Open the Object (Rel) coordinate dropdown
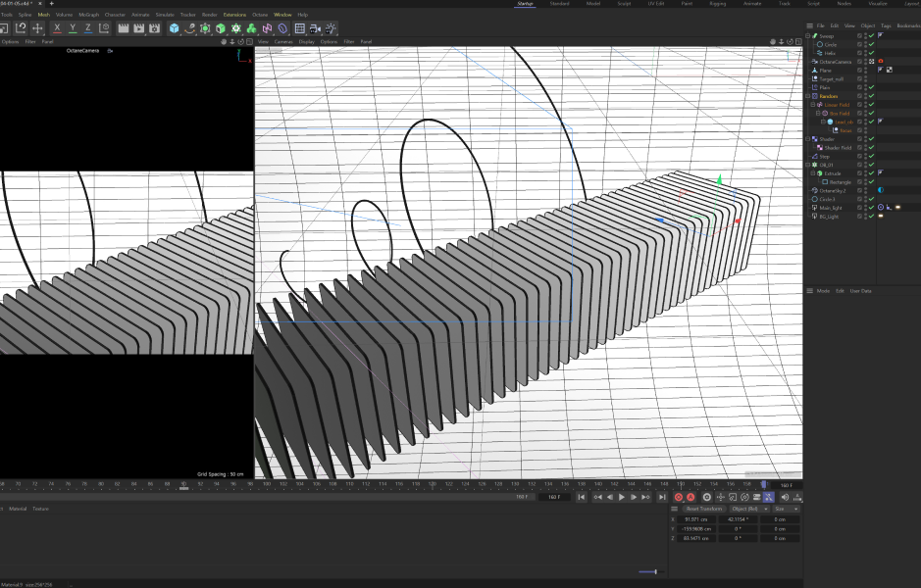 point(749,509)
